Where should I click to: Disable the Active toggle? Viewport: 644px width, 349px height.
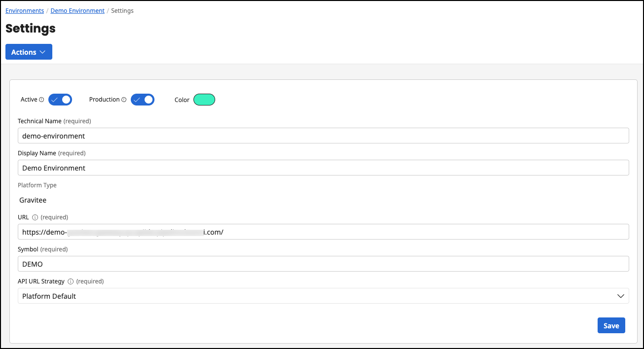[x=60, y=99]
